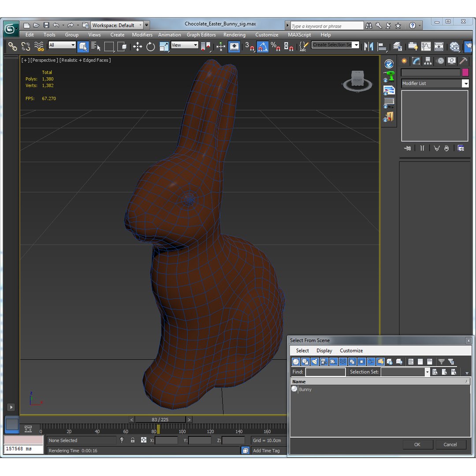Activate the Select Object tool
476x476 pixels.
click(83, 46)
